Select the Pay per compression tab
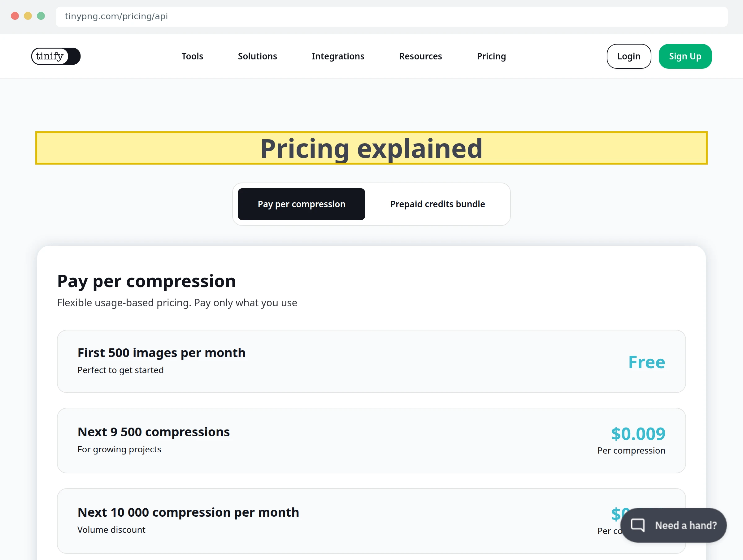Screen dimensions: 743x560 (x=301, y=204)
